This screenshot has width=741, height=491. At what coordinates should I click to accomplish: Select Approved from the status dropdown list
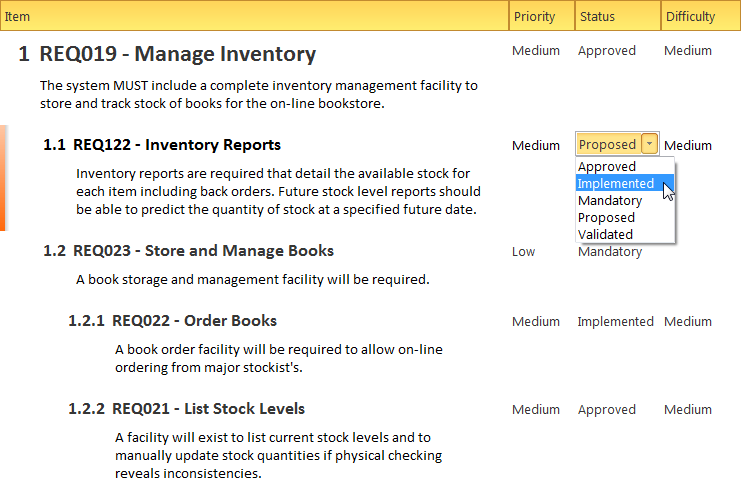coord(607,167)
